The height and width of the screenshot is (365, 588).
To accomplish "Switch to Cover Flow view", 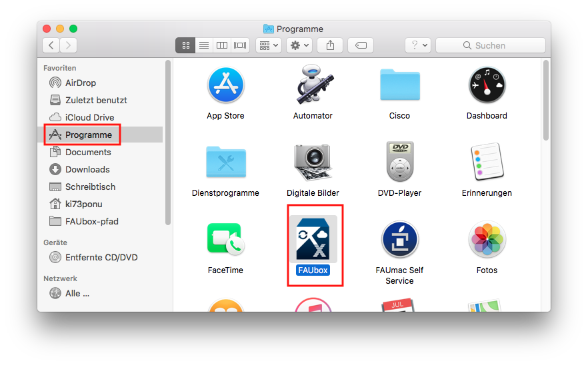I will tap(241, 45).
